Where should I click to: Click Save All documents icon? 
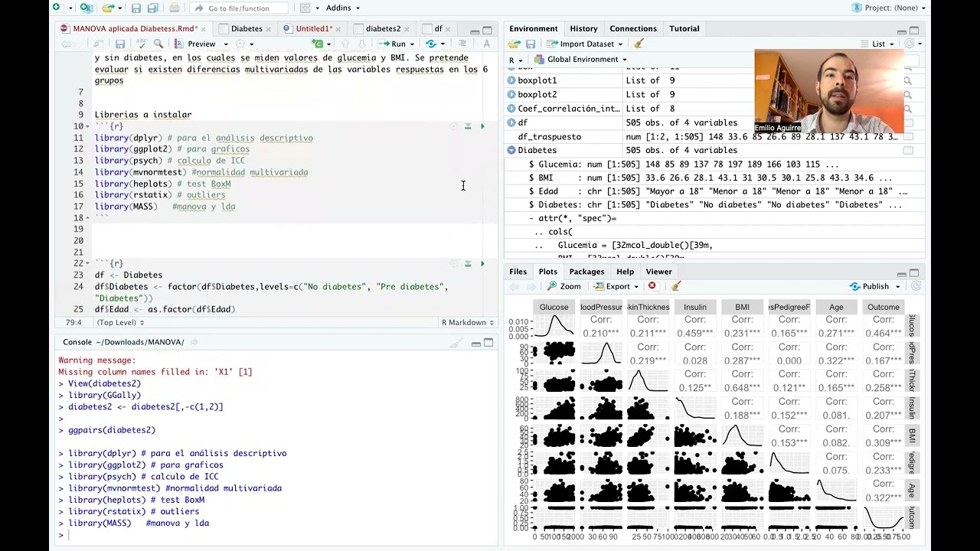point(152,8)
